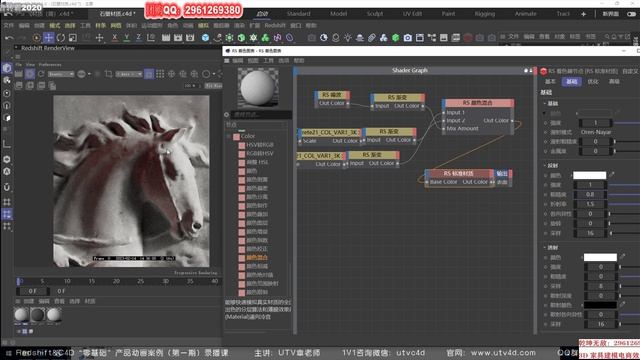Select HSV to RGB node in list
The height and width of the screenshot is (360, 640).
[260, 145]
